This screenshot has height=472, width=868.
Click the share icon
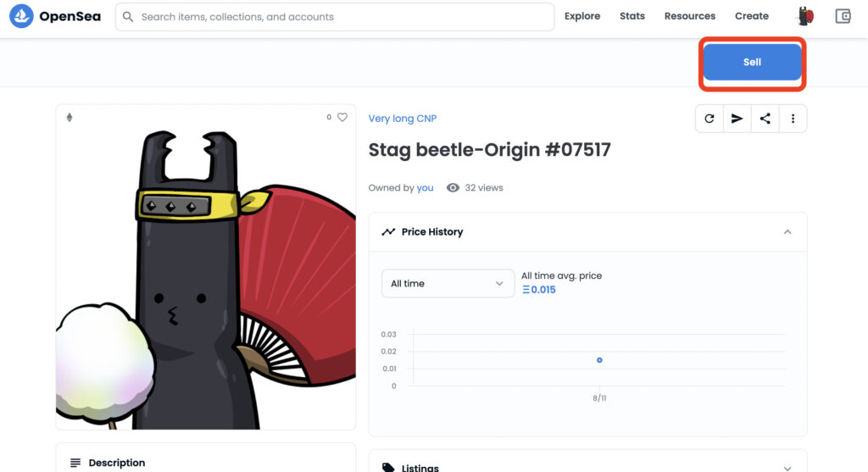coord(765,119)
